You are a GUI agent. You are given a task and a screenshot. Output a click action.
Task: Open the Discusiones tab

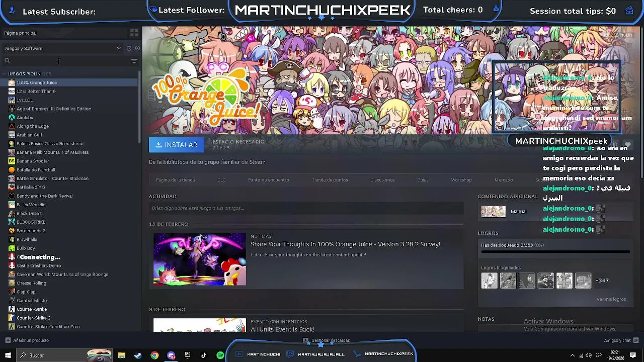pyautogui.click(x=382, y=180)
